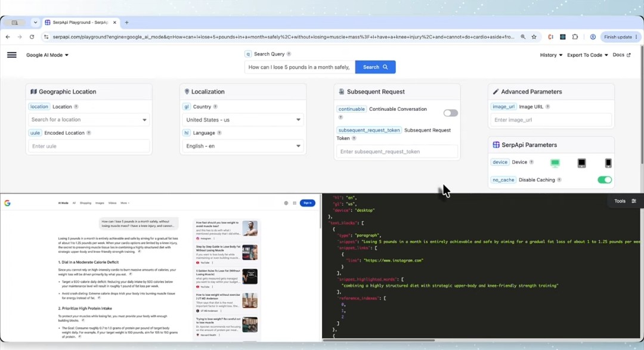Image resolution: width=644 pixels, height=350 pixels.
Task: Select AI Mode tab in Google preview
Action: (63, 203)
